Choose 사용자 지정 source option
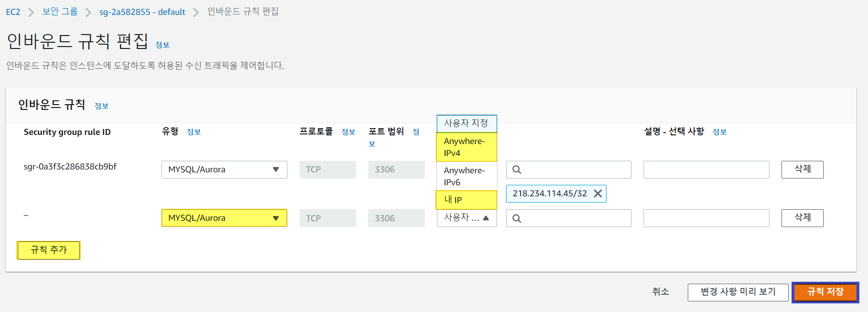 pos(466,123)
